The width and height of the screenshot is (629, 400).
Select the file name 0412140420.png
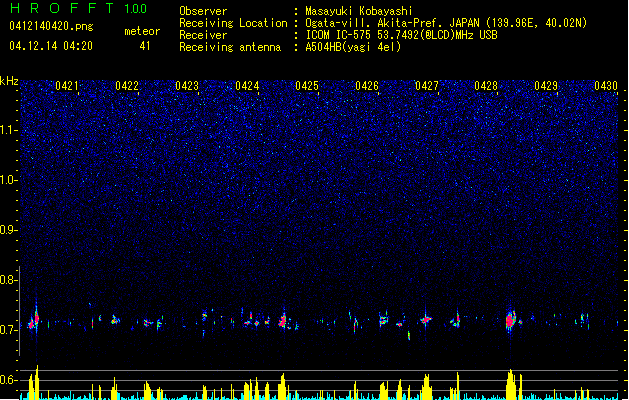point(51,26)
